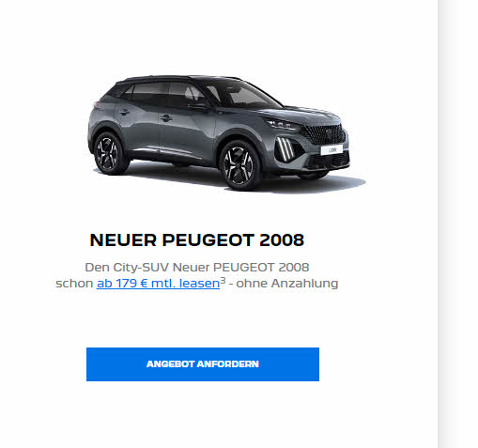Click the three-claw LED daytime light
Viewport: 478px width, 448px height.
click(x=285, y=148)
